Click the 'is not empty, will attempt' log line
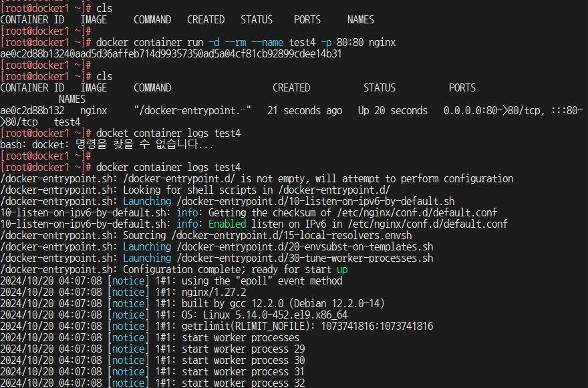 click(x=257, y=179)
